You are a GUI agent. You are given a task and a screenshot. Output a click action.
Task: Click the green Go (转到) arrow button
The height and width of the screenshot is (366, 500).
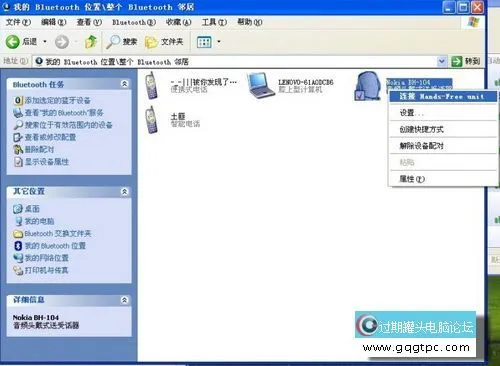(456, 61)
